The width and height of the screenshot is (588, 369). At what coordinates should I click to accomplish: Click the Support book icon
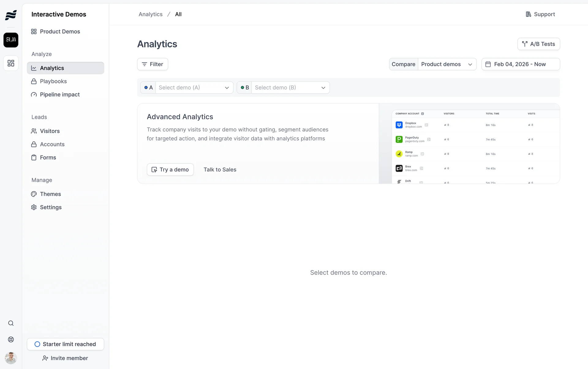[528, 14]
